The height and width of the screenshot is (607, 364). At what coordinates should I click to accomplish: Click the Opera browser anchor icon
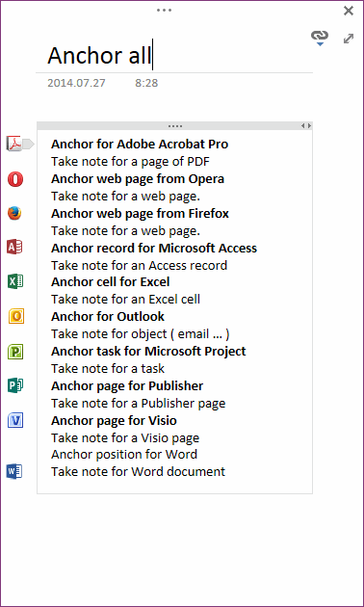[15, 179]
